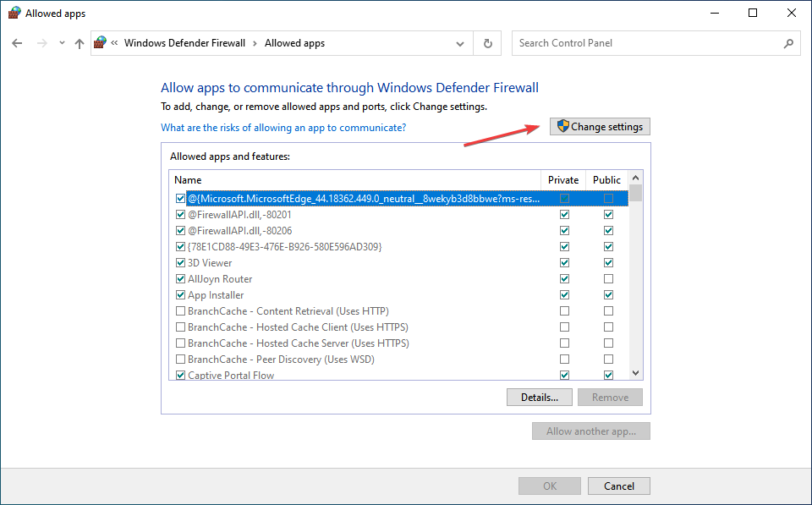Screen dimensions: 812x505
Task: Toggle the Microsoft Edge entry checkbox
Action: [180, 199]
